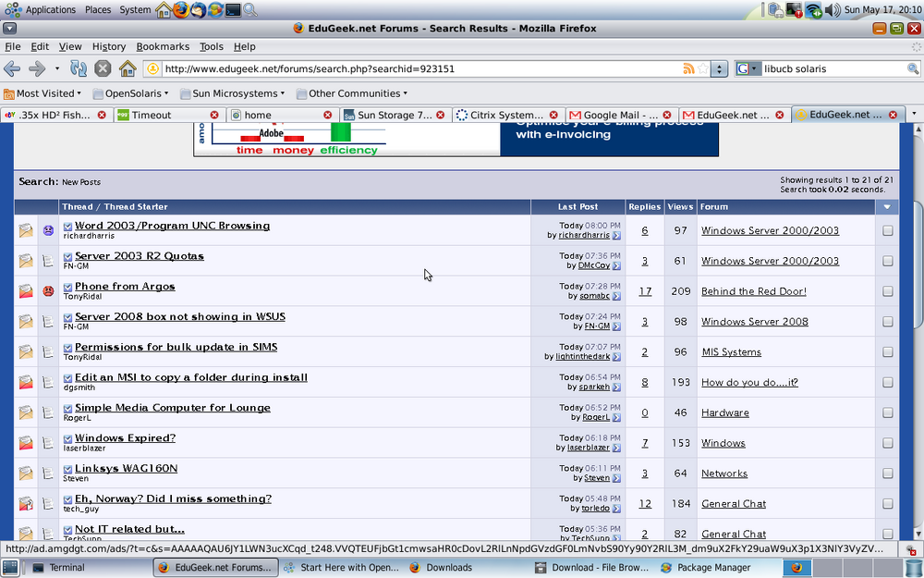
Task: Expand the Other Communities bookmarks folder
Action: point(352,93)
